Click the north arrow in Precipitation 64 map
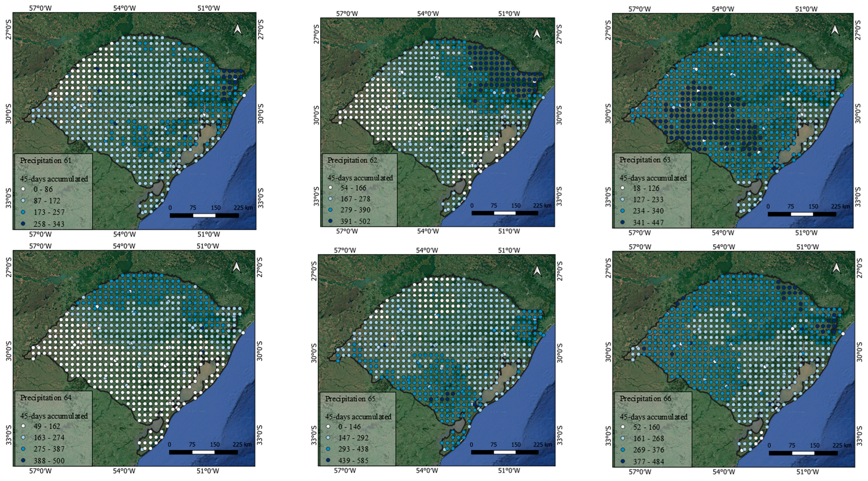Screen dimensions: 868x481 (237, 267)
